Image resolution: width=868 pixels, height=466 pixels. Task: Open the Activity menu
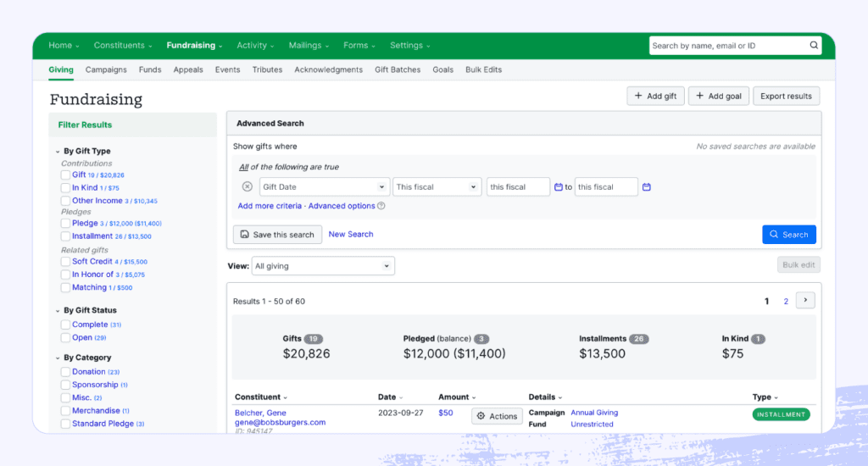tap(255, 46)
